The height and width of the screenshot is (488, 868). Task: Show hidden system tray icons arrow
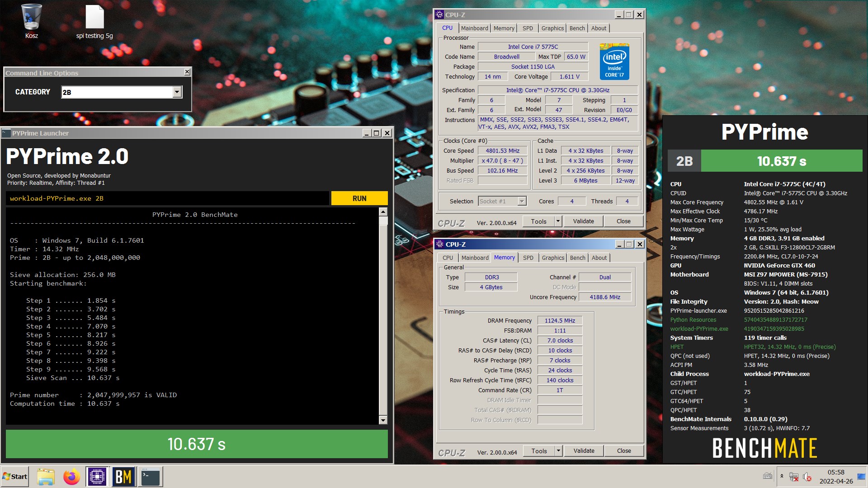[782, 476]
